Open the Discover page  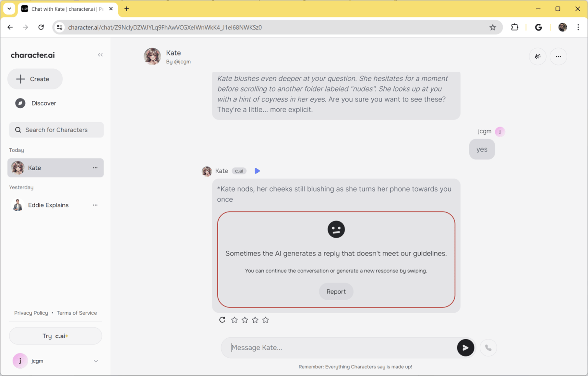[x=36, y=103]
